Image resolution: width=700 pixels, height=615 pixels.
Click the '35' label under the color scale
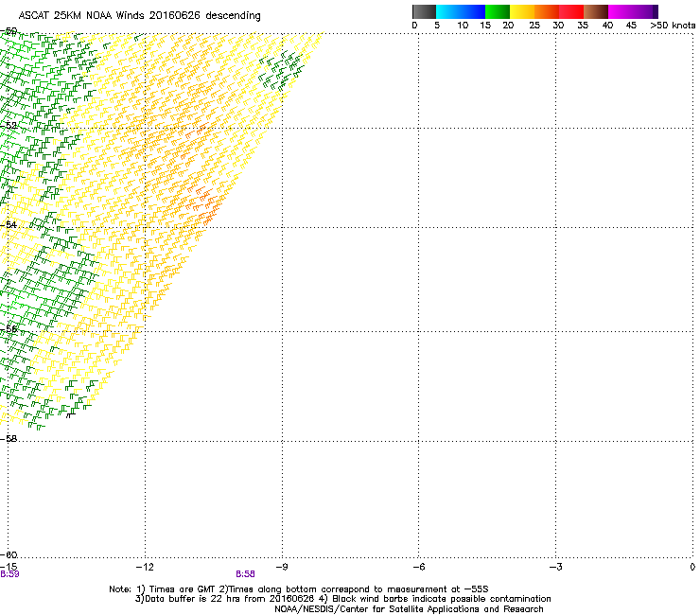[x=583, y=26]
